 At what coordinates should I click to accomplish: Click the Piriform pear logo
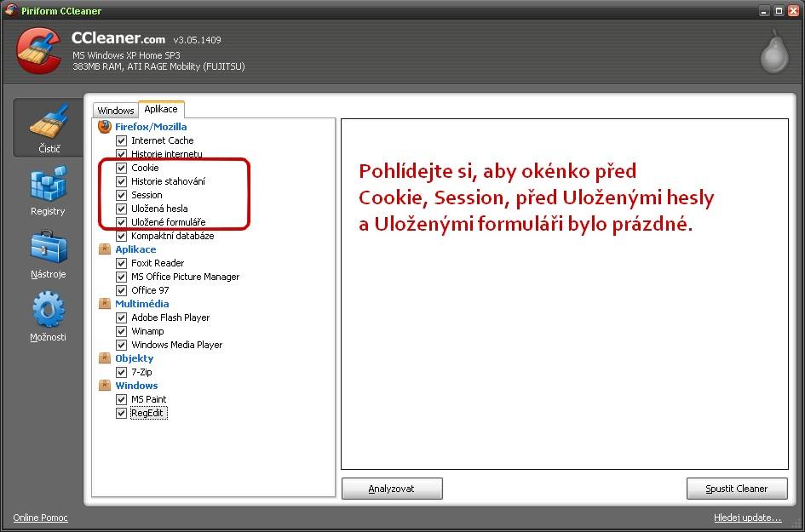[774, 51]
